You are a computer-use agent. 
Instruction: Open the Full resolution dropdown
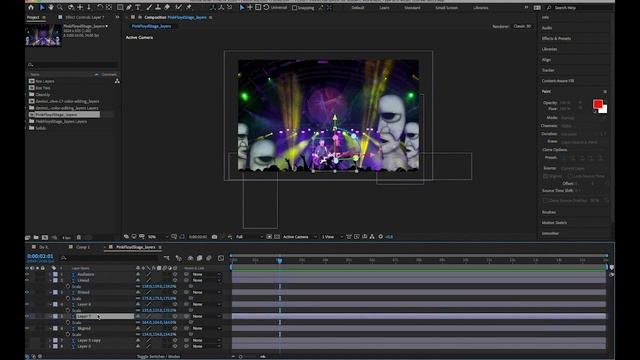(x=249, y=237)
